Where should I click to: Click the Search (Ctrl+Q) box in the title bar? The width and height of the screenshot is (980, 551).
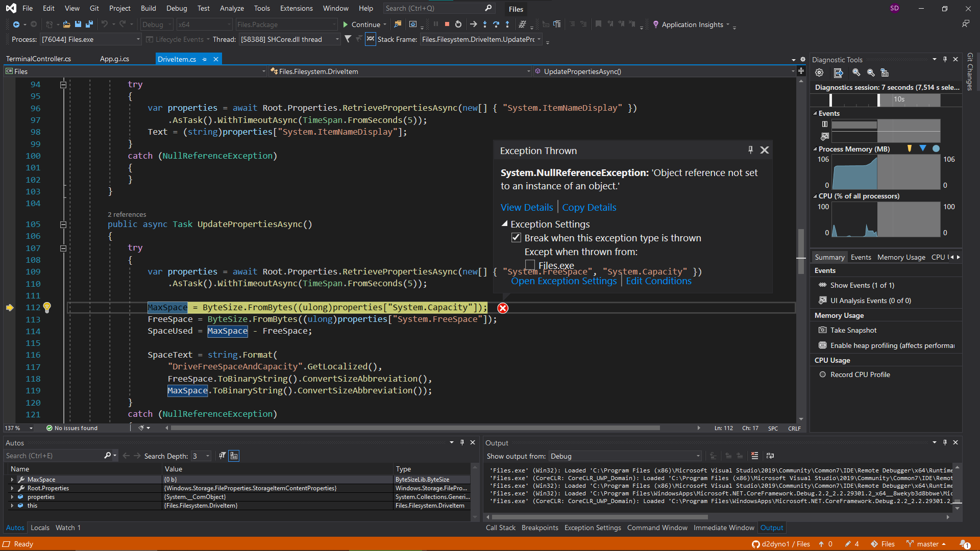click(x=438, y=8)
